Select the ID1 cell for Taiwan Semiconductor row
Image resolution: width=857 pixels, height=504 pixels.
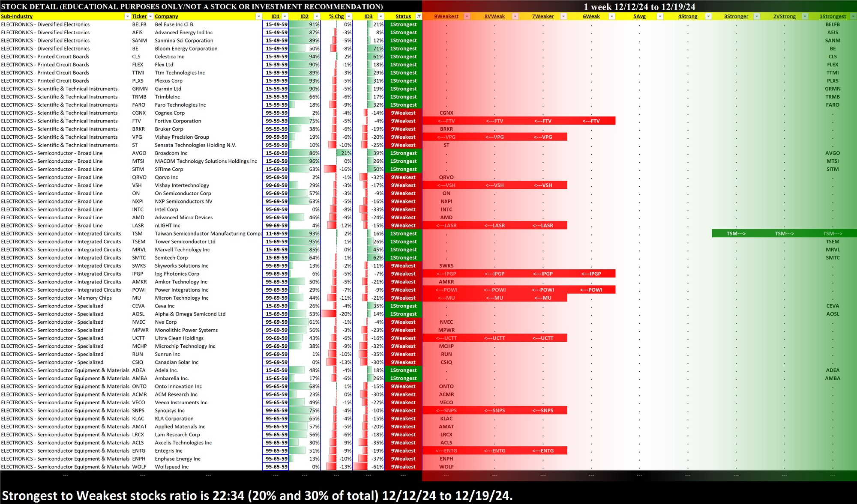276,234
